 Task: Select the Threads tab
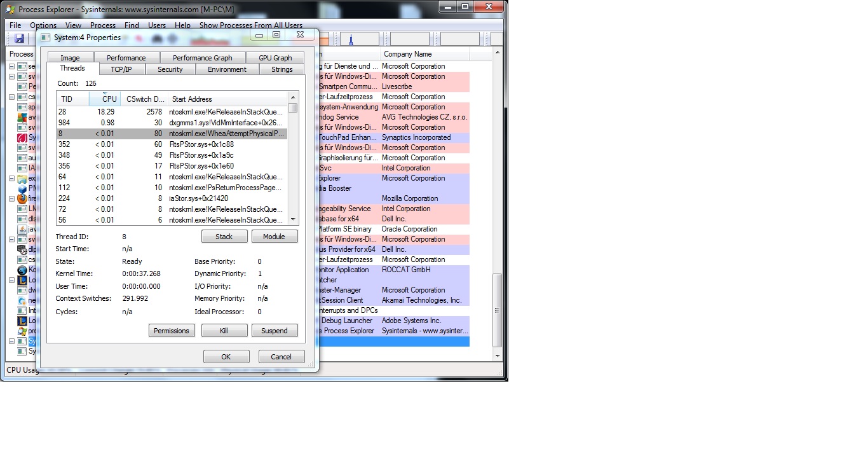pos(72,68)
